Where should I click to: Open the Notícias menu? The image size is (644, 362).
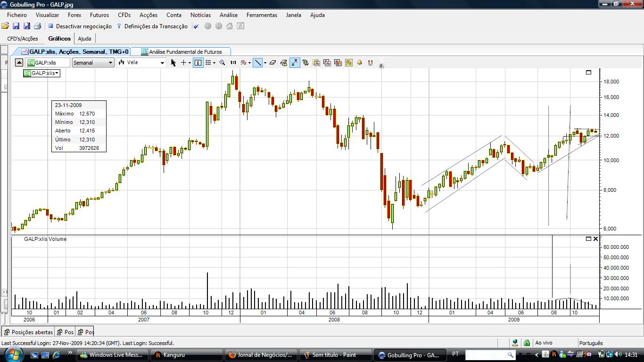pos(200,15)
